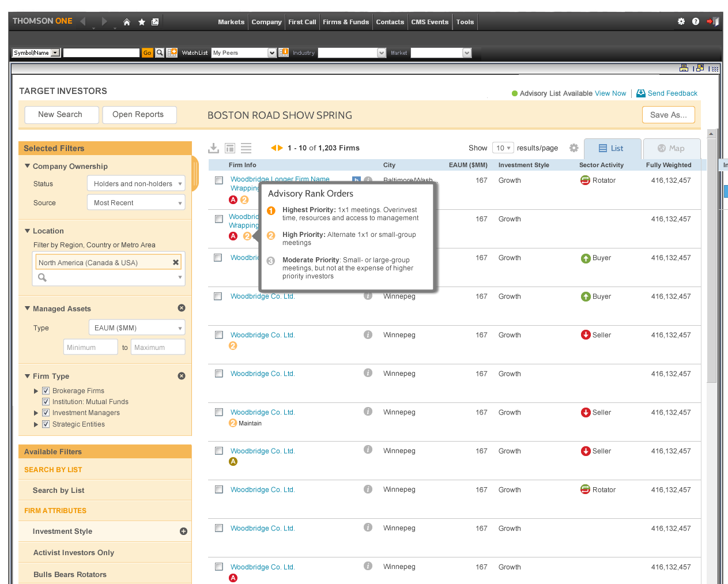Expand the Investment Managers tree item
Screen dimensions: 728x584
tap(36, 413)
